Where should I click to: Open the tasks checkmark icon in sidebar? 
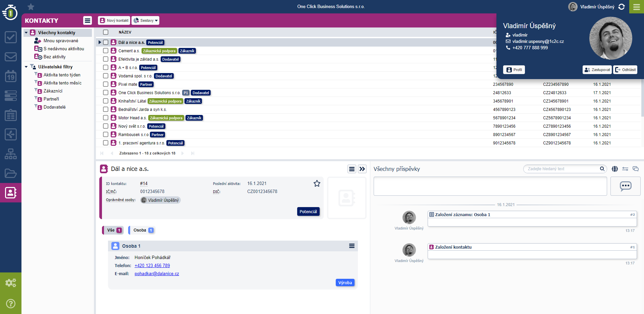pyautogui.click(x=11, y=37)
